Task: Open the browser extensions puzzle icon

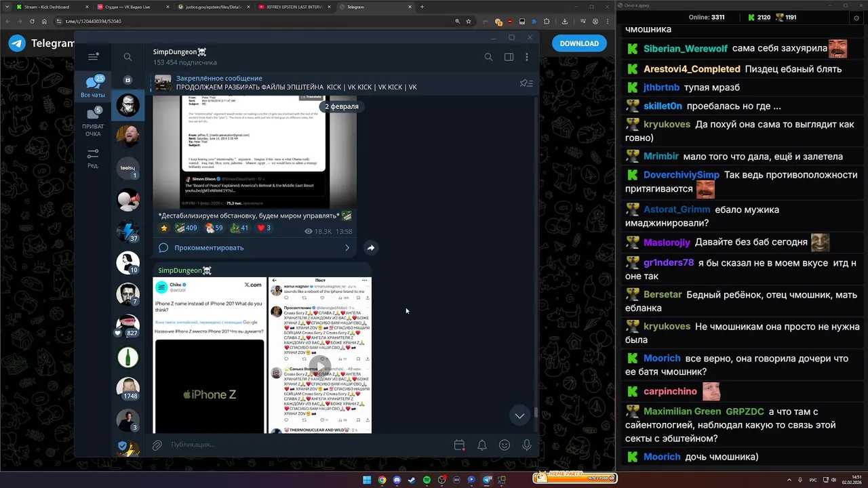Action: pos(547,21)
